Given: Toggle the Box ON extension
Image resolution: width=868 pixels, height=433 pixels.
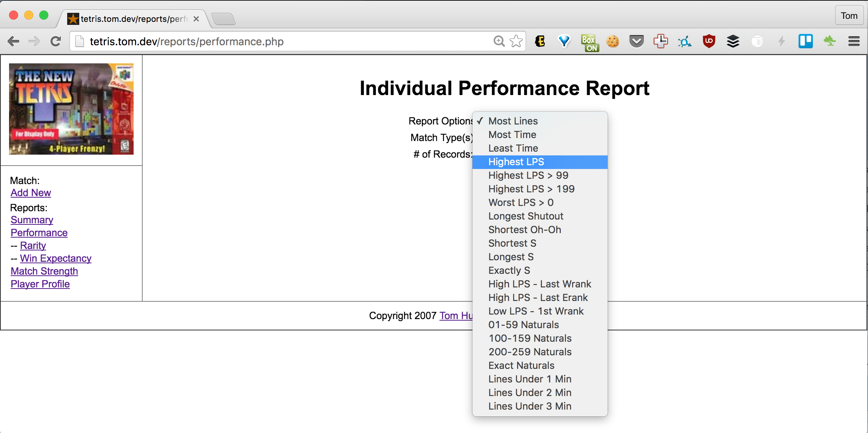Looking at the screenshot, I should [x=589, y=42].
